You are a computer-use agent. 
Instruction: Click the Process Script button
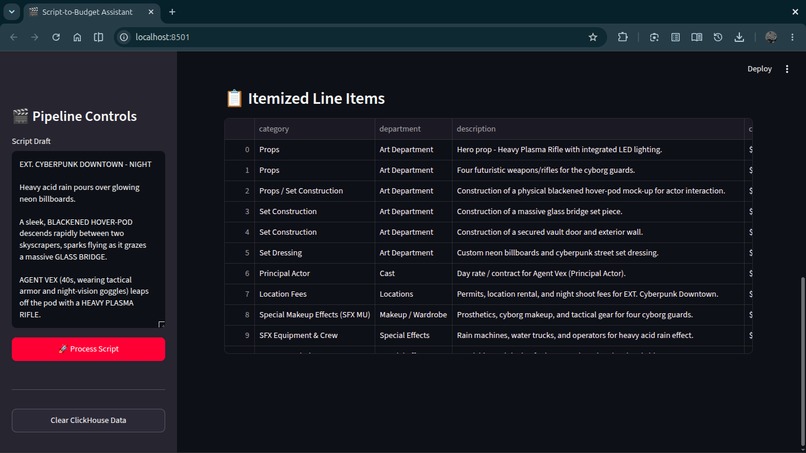pos(88,349)
